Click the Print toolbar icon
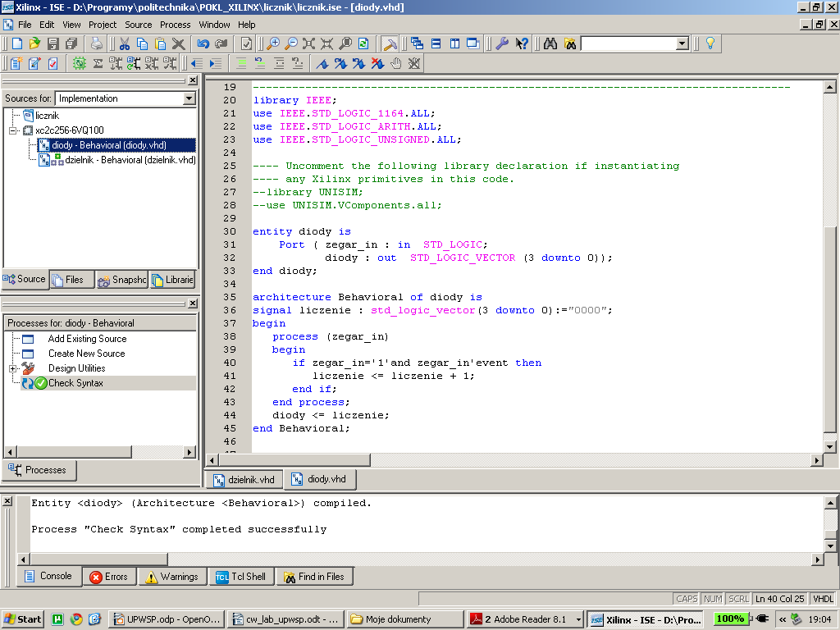840x630 pixels. coord(97,43)
